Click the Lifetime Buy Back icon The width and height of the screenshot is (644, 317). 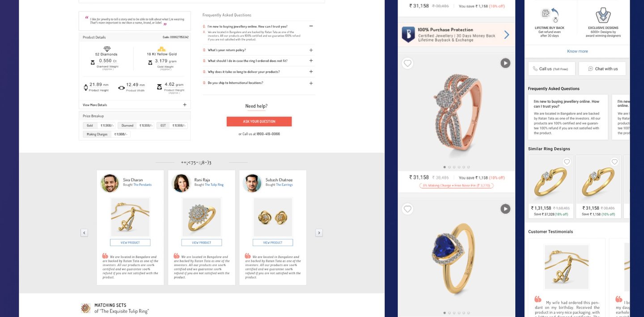549,16
